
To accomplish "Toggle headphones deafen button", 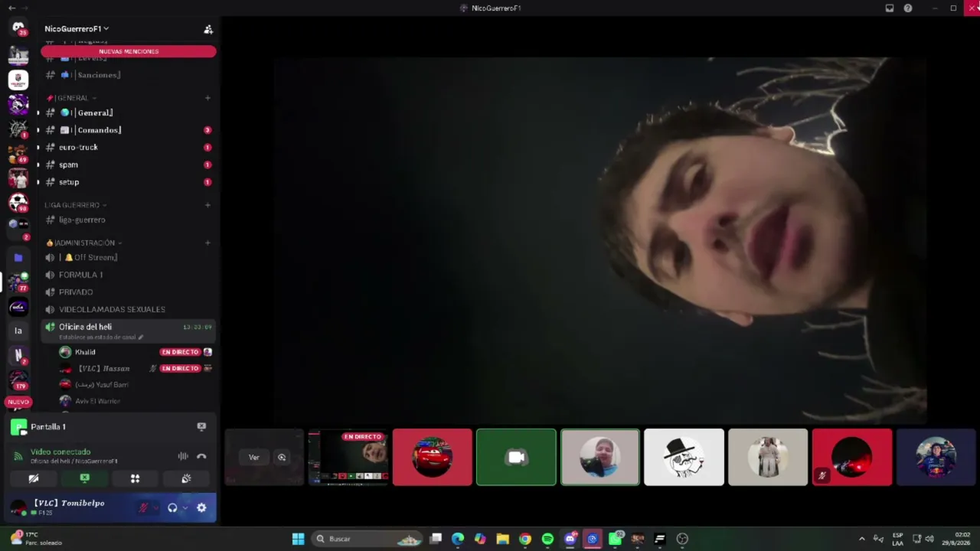I will pos(172,507).
